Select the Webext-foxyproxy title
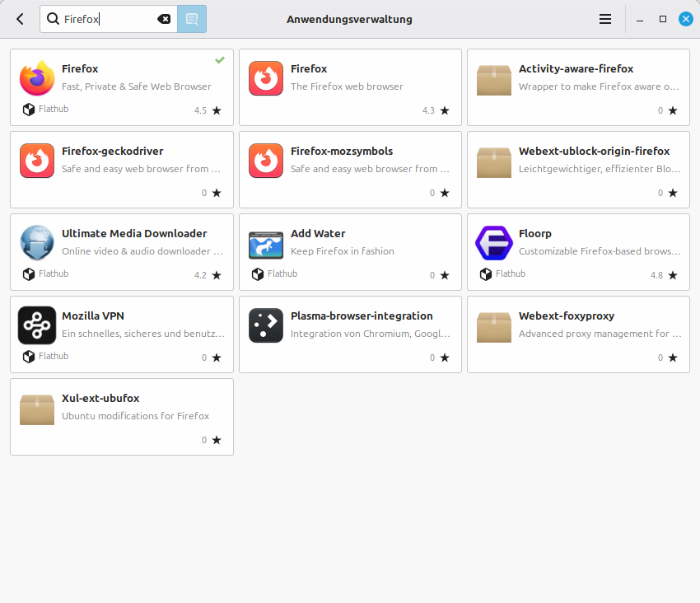The height and width of the screenshot is (603, 700). (567, 316)
